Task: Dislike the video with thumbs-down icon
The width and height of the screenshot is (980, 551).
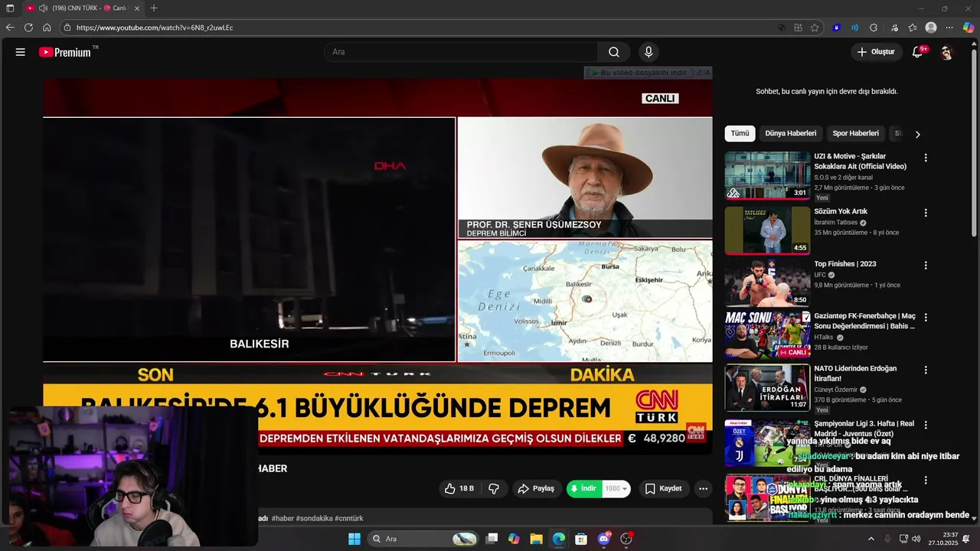Action: click(494, 488)
